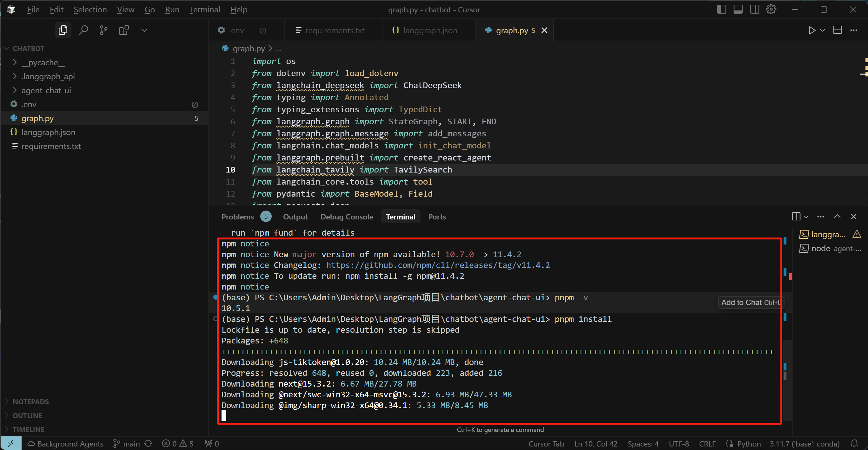Open Cursor settings gear icon
This screenshot has width=868, height=450.
771,10
